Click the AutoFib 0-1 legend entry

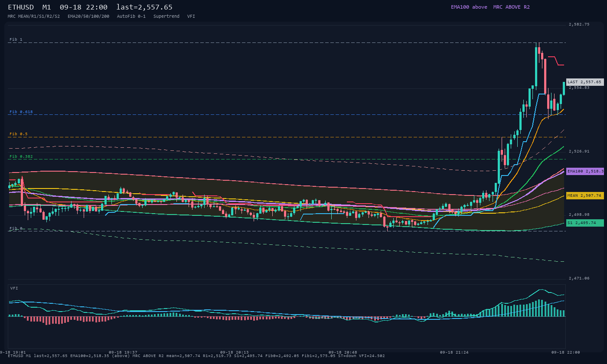(x=131, y=16)
